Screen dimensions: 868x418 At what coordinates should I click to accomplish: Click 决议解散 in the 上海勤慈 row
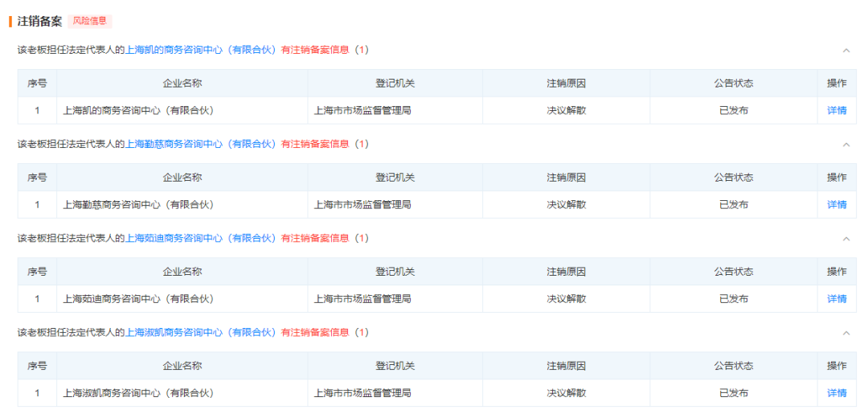(x=567, y=204)
